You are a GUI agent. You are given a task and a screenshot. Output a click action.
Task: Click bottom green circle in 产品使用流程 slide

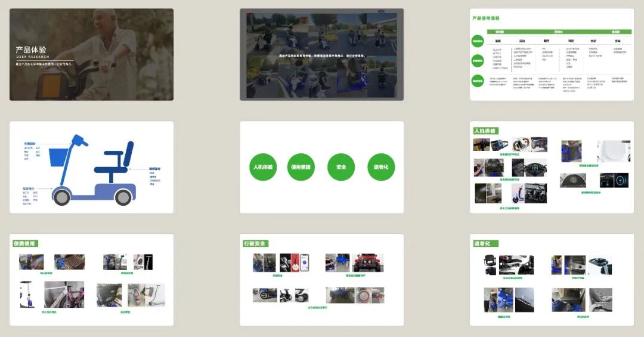[x=477, y=81]
